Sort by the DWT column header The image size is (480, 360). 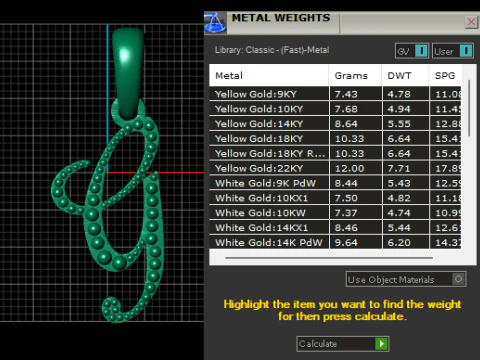(405, 76)
